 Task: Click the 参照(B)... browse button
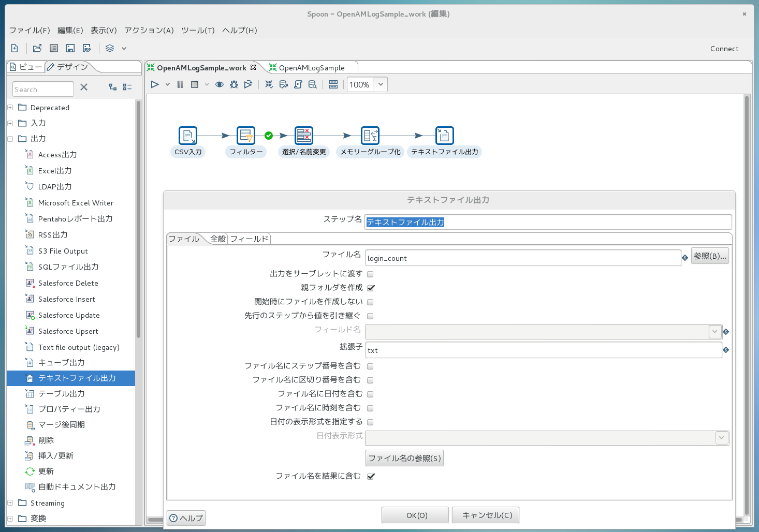pyautogui.click(x=710, y=256)
